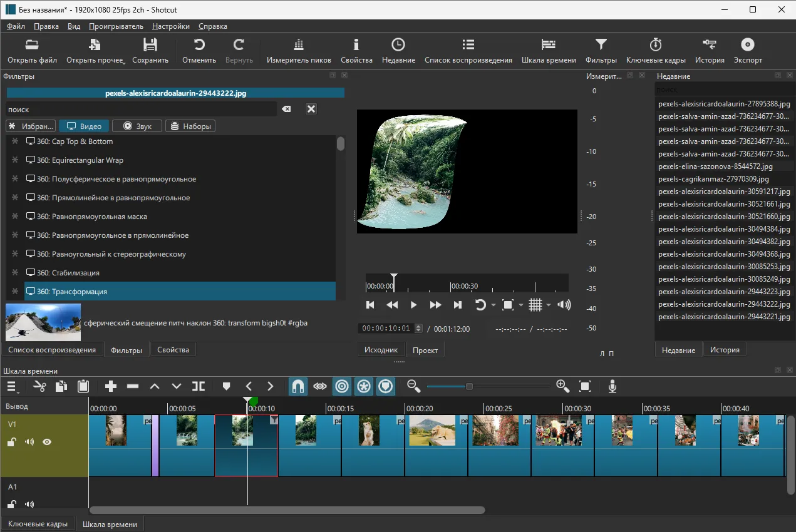This screenshot has height=532, width=796.
Task: Open the timeline hamburger menu dropdown
Action: [x=12, y=387]
